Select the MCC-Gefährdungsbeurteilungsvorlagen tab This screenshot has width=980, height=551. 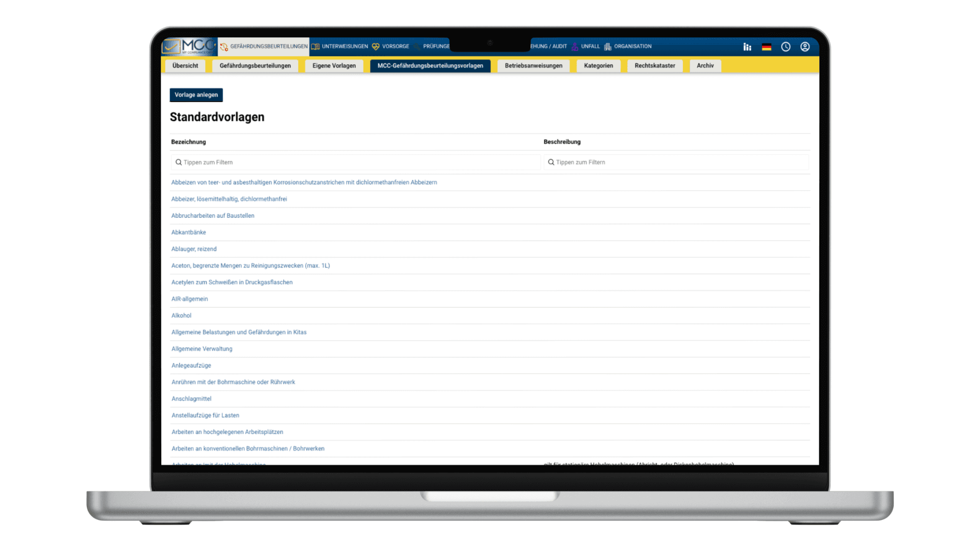(430, 66)
